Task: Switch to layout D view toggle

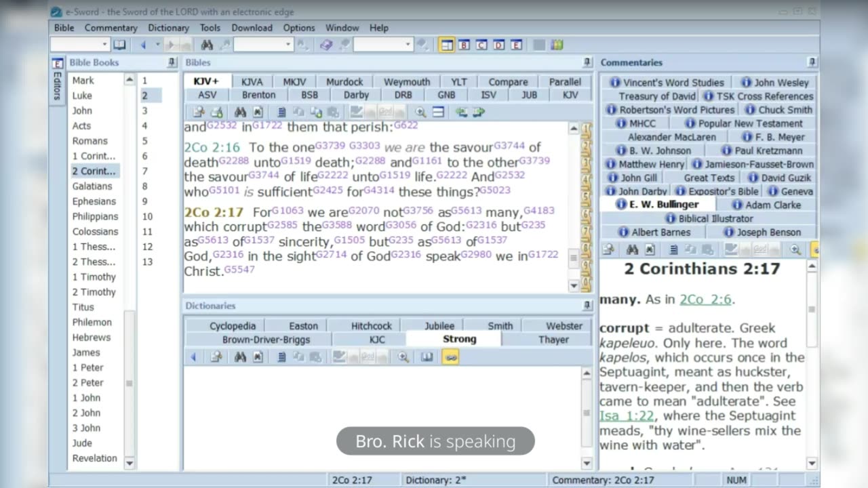Action: point(499,45)
